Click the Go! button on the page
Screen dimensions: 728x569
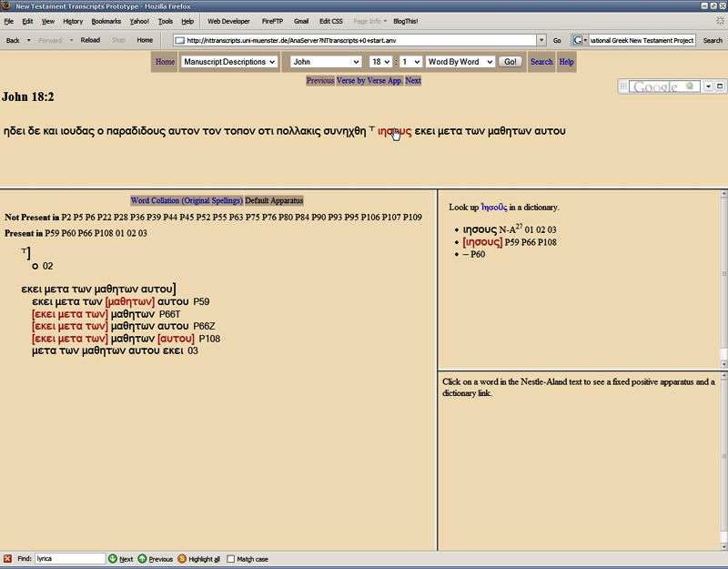click(x=511, y=62)
